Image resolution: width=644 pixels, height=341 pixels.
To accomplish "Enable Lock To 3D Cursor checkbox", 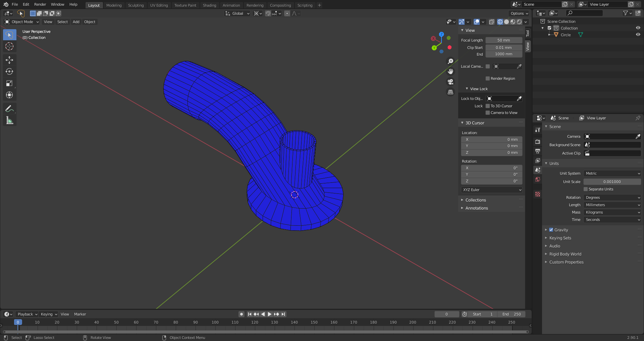I will pyautogui.click(x=488, y=106).
